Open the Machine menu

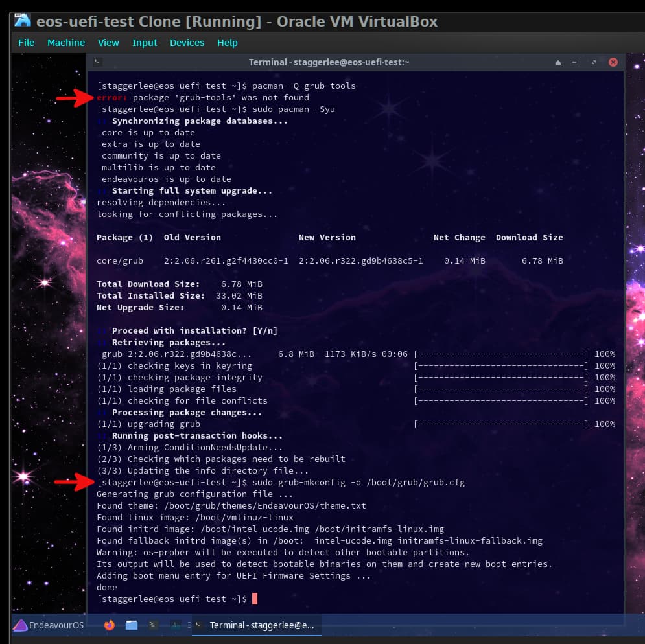[x=66, y=43]
